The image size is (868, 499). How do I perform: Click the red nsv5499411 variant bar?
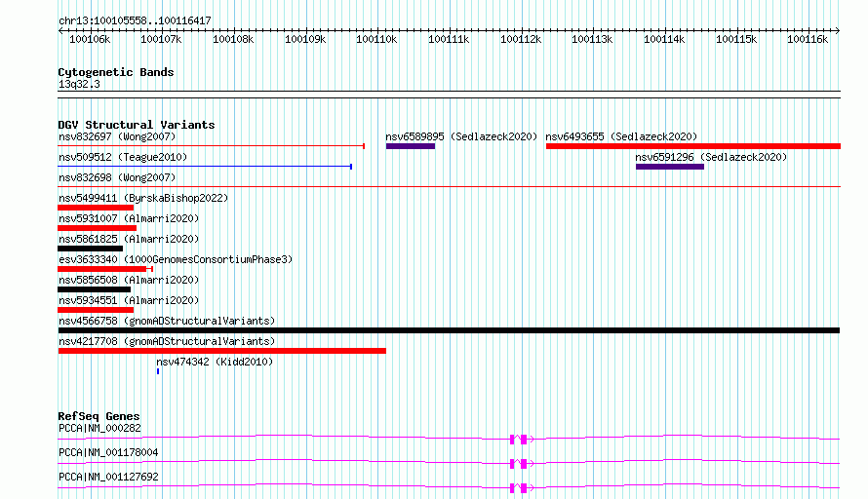(96, 208)
